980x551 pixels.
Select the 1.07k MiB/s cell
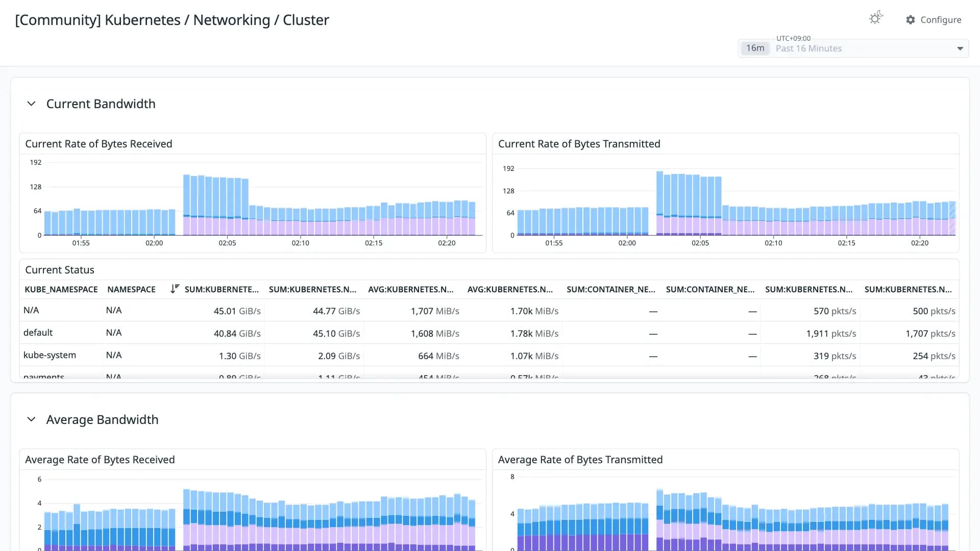pos(534,356)
